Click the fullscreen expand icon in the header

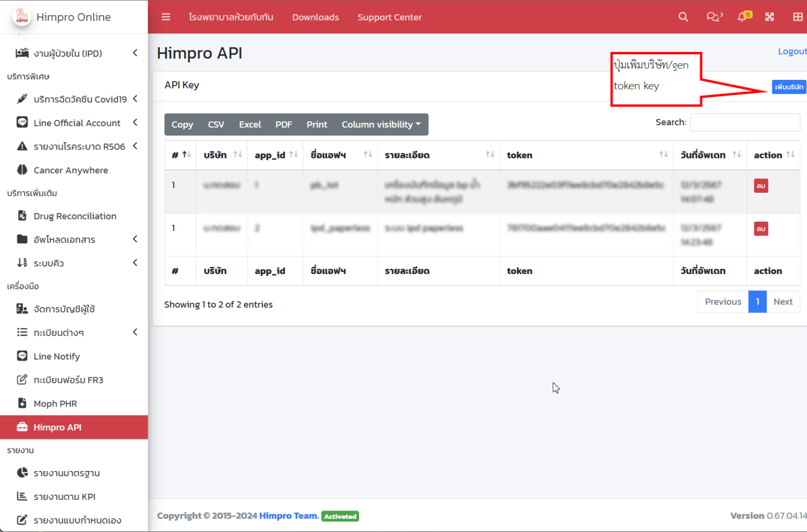[769, 17]
